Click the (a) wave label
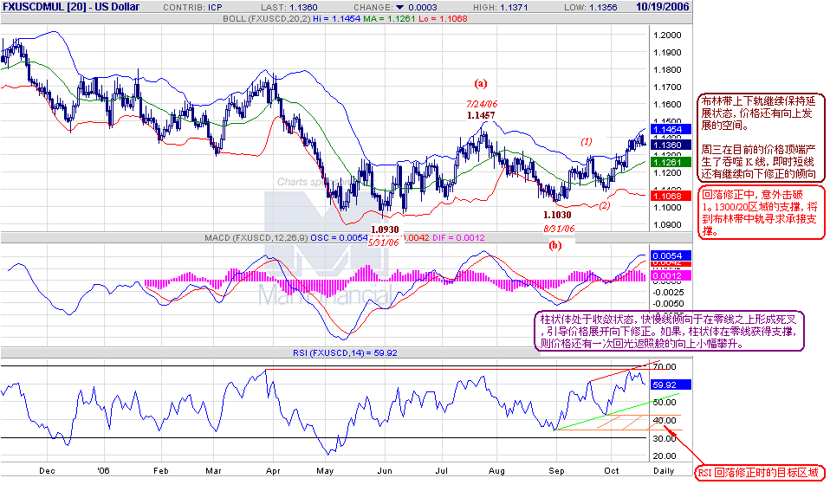Viewport: 830px width, 504px height. 481,83
